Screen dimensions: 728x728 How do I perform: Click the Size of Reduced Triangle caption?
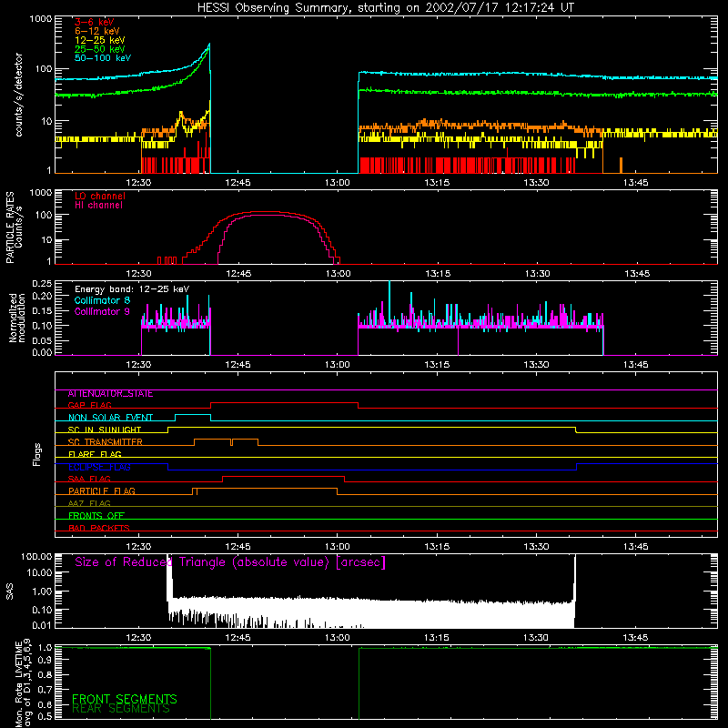point(230,562)
